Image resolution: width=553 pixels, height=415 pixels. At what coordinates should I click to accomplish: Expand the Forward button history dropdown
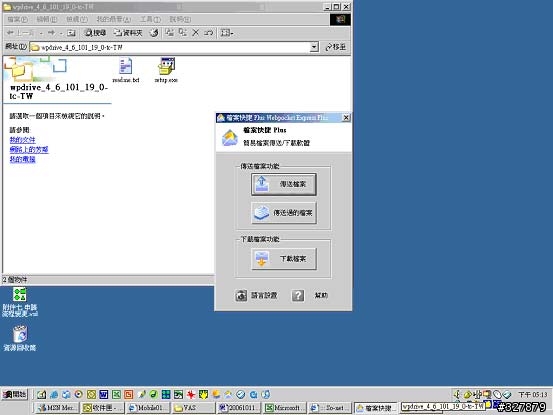(61, 33)
